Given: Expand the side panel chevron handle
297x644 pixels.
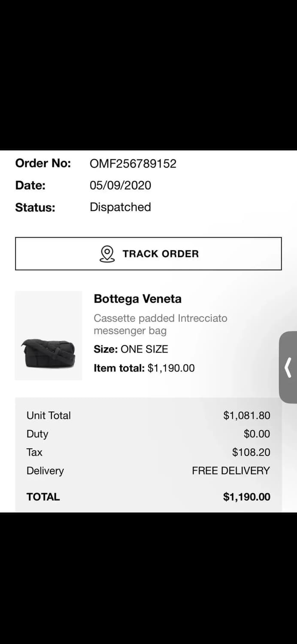Looking at the screenshot, I should pyautogui.click(x=288, y=367).
